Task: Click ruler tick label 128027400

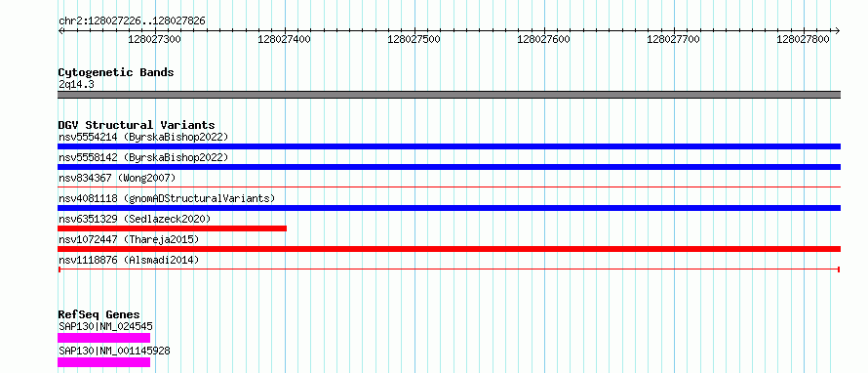Action: (x=284, y=39)
